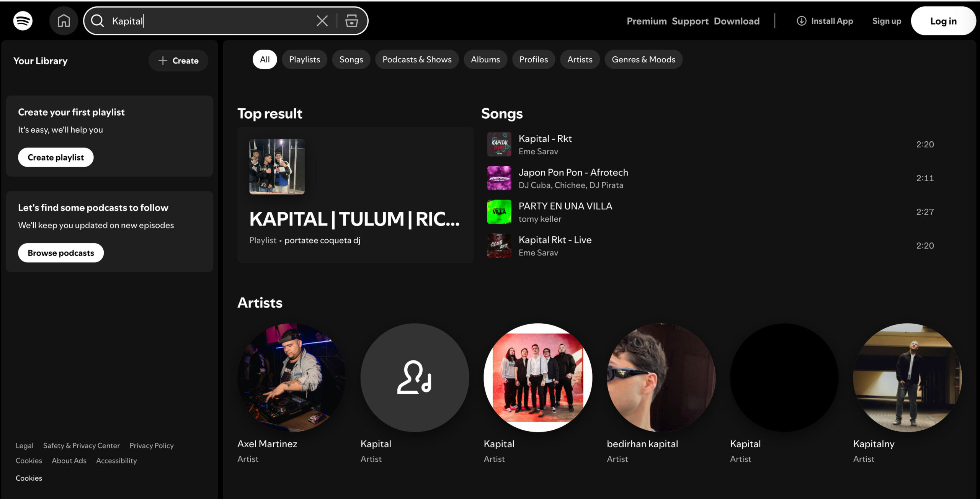Open the Browse icon in search bar

tap(351, 21)
